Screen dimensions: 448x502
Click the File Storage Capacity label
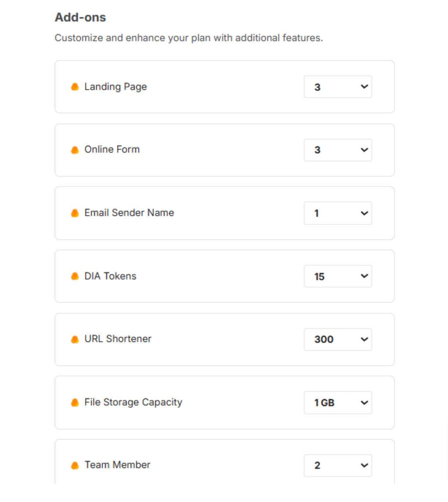tap(133, 402)
